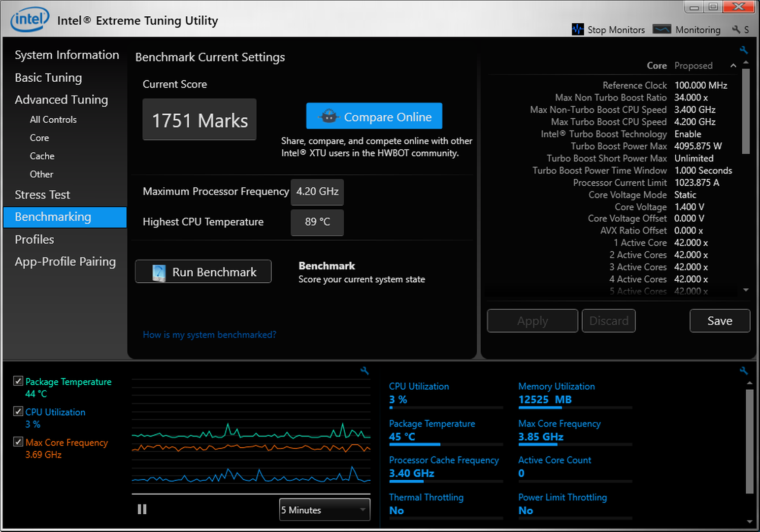Click the 89 °C temperature value
This screenshot has height=532, width=760.
[x=317, y=222]
